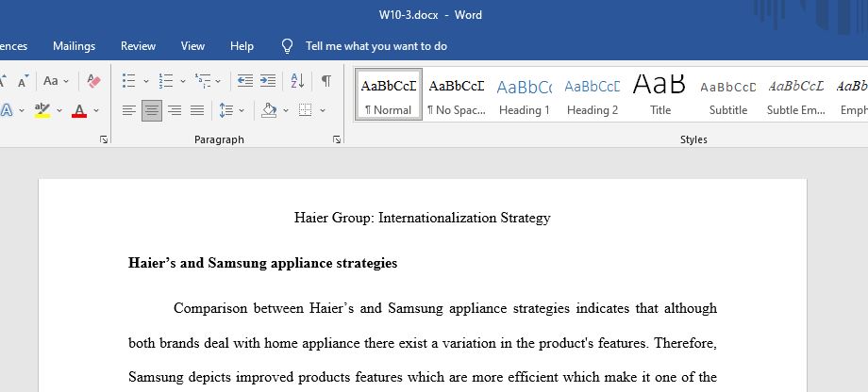Click Tell me what you want to do

coord(376,46)
